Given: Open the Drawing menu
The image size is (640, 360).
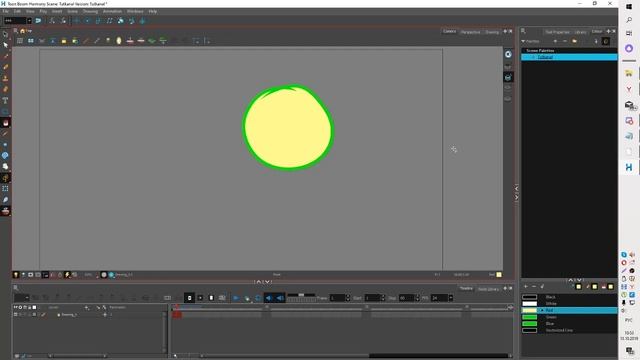Looking at the screenshot, I should click(90, 11).
